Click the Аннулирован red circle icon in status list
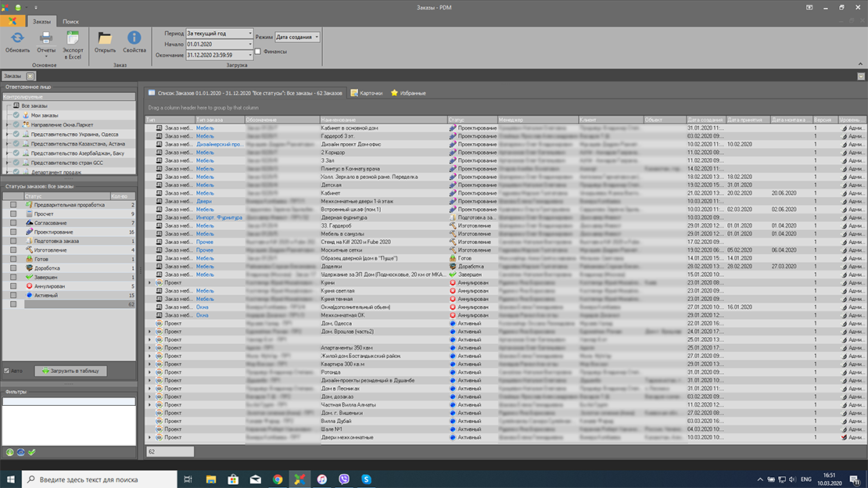Image resolution: width=868 pixels, height=488 pixels. [x=30, y=285]
